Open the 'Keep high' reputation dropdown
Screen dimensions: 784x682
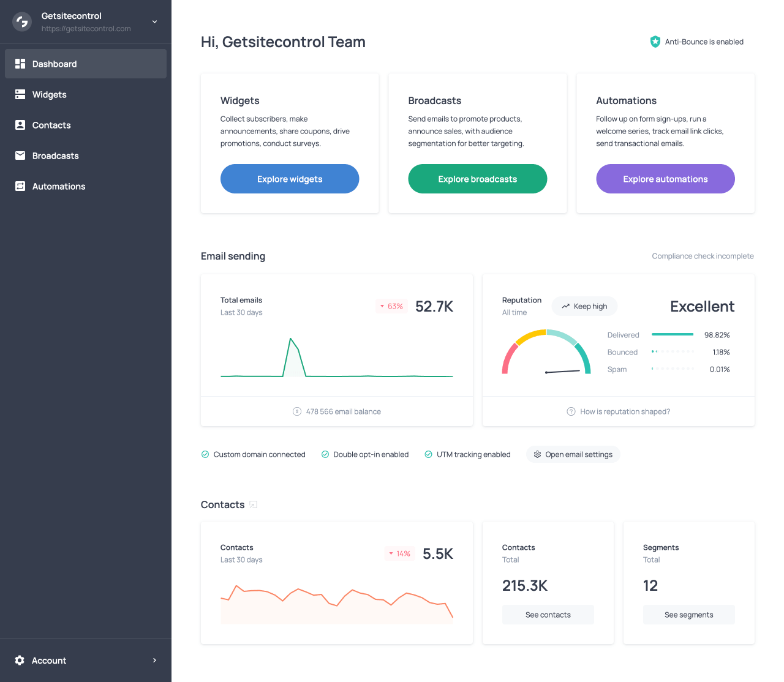click(584, 306)
